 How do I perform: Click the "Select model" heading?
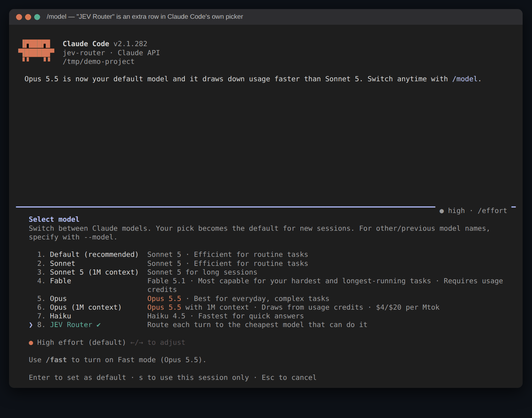coord(54,219)
